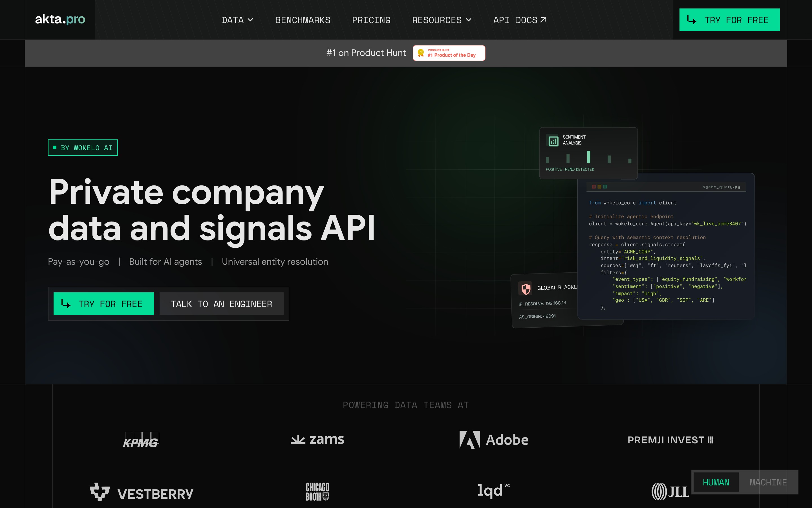The height and width of the screenshot is (508, 812).
Task: Click POWERING DATA TEAMS AT heading
Action: click(406, 405)
